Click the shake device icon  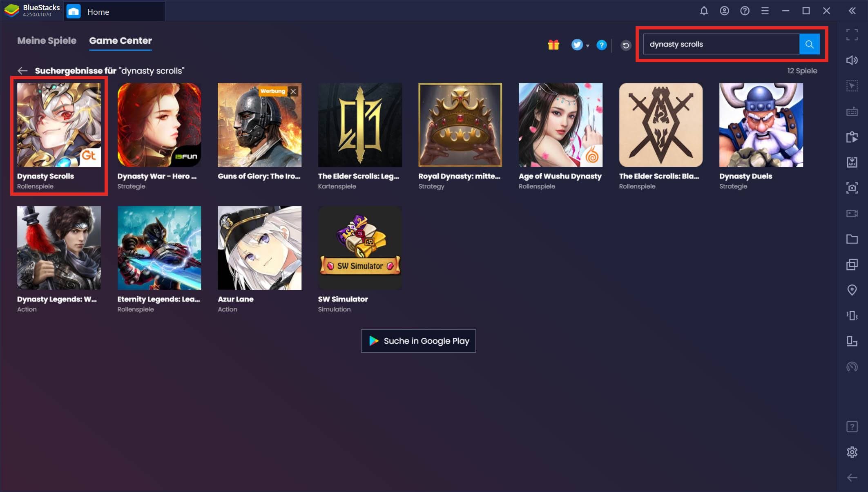tap(852, 315)
